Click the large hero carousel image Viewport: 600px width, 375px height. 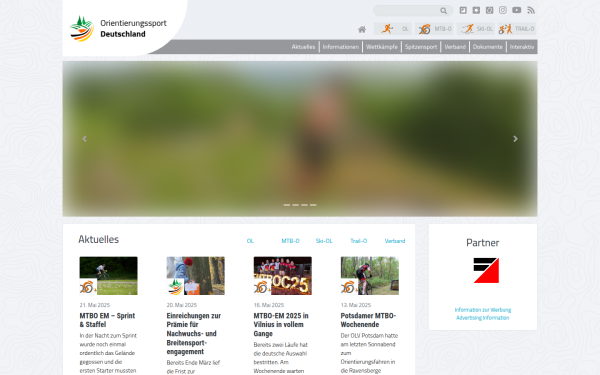point(300,139)
